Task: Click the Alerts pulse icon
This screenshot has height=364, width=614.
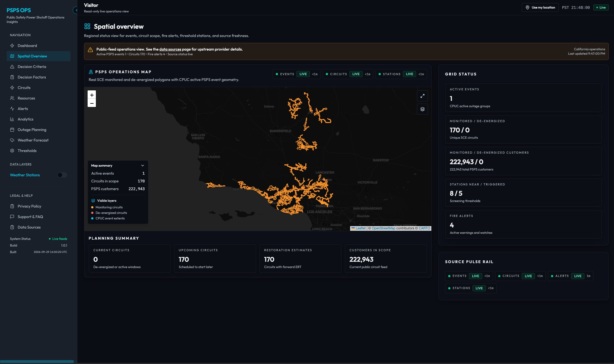Action: click(12, 109)
